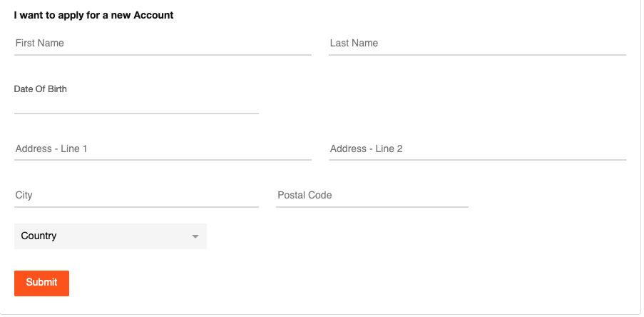Click the Country label text in dropdown
Image resolution: width=644 pixels, height=317 pixels.
[39, 236]
